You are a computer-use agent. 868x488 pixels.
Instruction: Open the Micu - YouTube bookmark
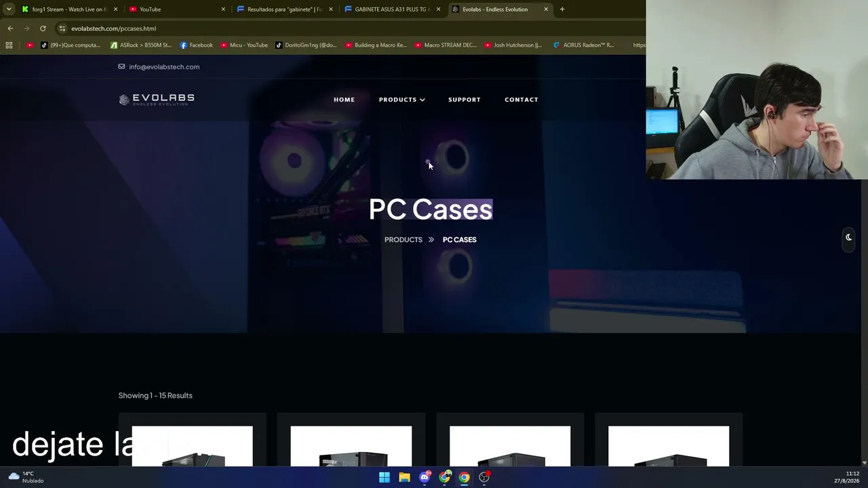point(244,45)
